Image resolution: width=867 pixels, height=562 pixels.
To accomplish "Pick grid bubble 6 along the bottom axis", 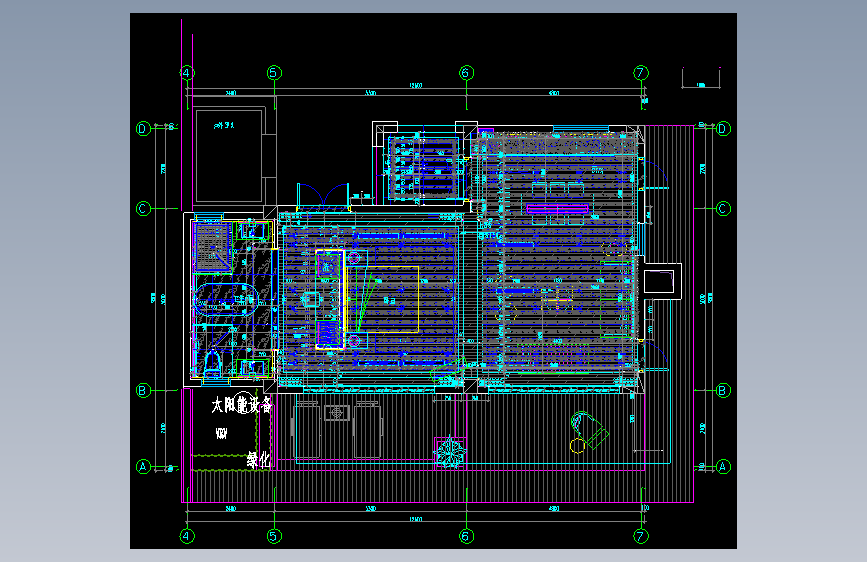I will (467, 536).
